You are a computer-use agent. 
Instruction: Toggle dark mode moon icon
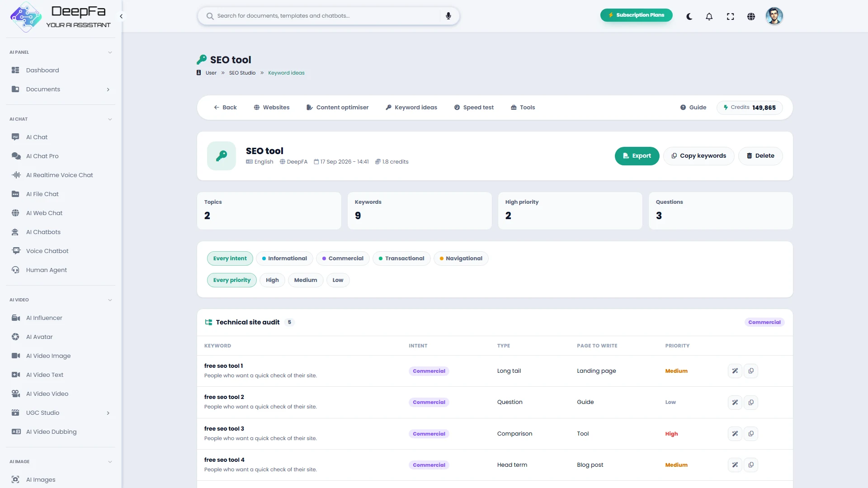[x=689, y=17]
